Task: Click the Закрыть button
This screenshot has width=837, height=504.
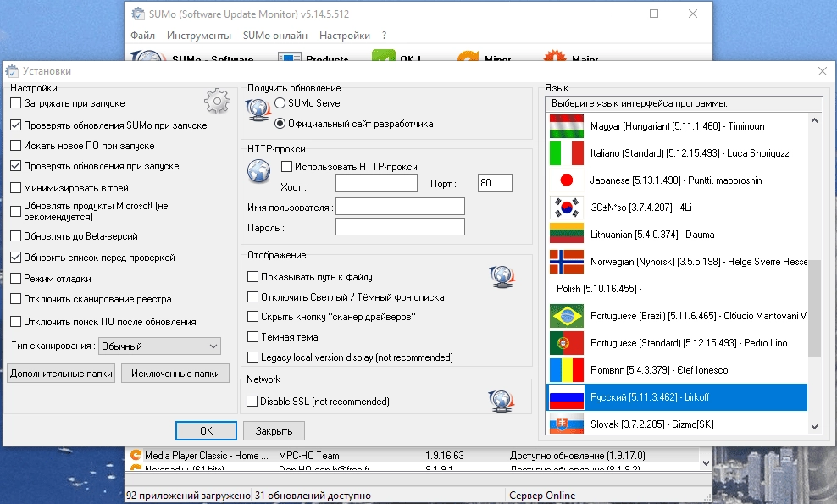Action: point(274,430)
